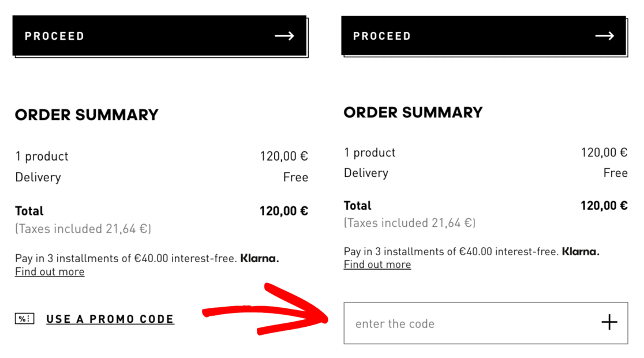Image resolution: width=644 pixels, height=358 pixels.
Task: Click the 1 product row on the right
Action: 485,152
